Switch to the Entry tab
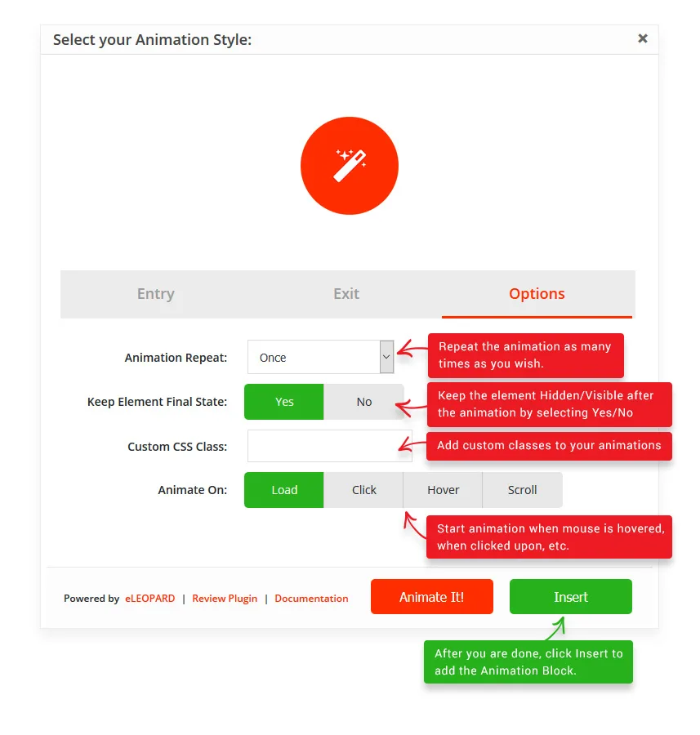 coord(156,293)
